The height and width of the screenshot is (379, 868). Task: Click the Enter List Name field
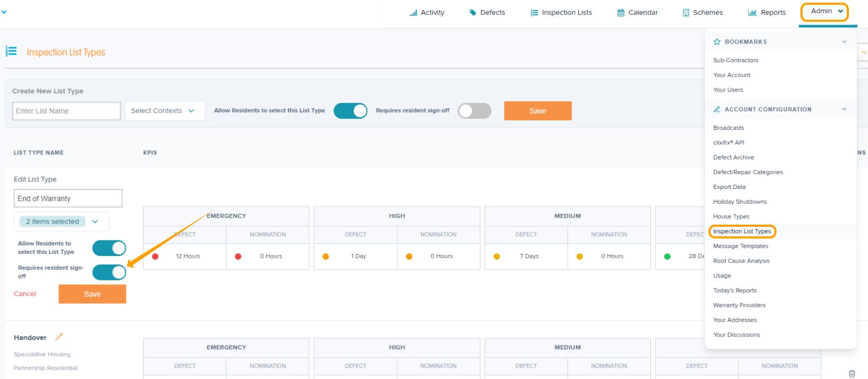[66, 111]
